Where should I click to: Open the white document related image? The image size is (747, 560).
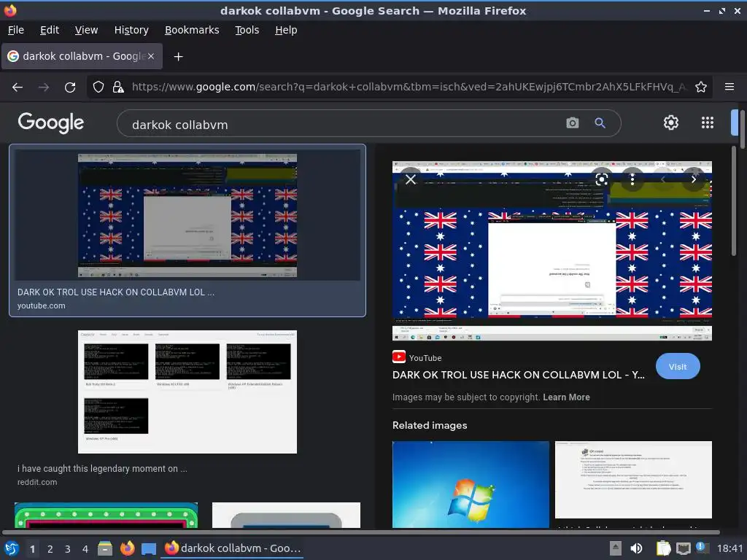click(x=634, y=480)
